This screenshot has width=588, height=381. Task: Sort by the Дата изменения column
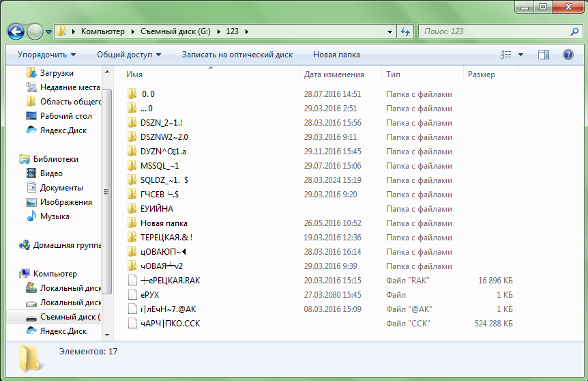334,74
